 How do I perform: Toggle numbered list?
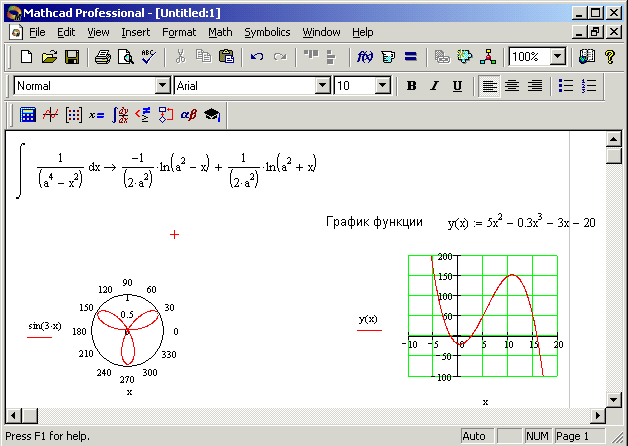pyautogui.click(x=589, y=86)
